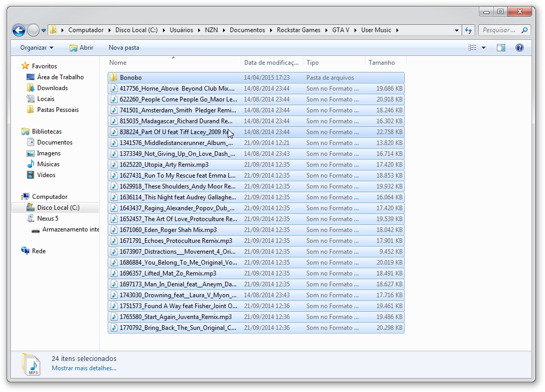The width and height of the screenshot is (545, 392).
Task: Click Mostrar mais detalhes link
Action: tap(84, 368)
